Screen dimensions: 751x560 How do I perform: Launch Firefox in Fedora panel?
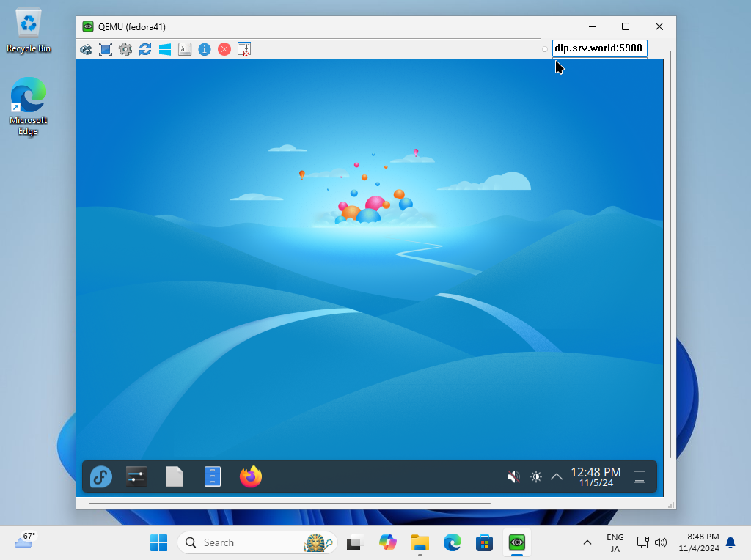point(251,476)
